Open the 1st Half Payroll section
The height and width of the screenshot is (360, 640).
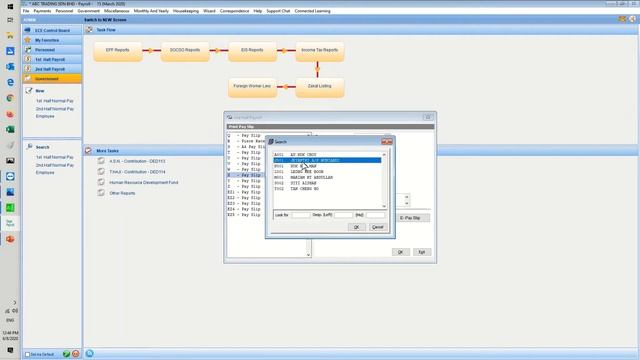click(52, 60)
